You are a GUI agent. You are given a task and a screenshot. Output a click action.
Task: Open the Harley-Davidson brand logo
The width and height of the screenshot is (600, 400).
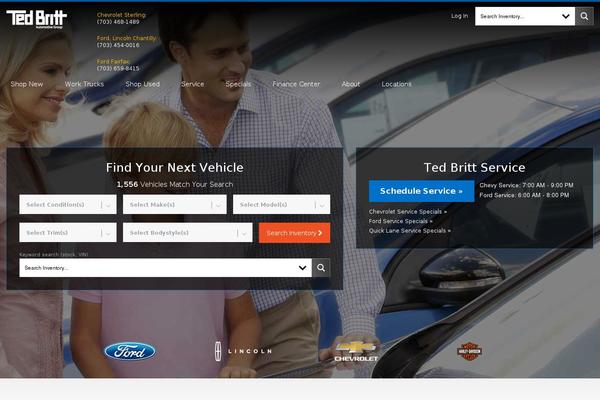469,351
